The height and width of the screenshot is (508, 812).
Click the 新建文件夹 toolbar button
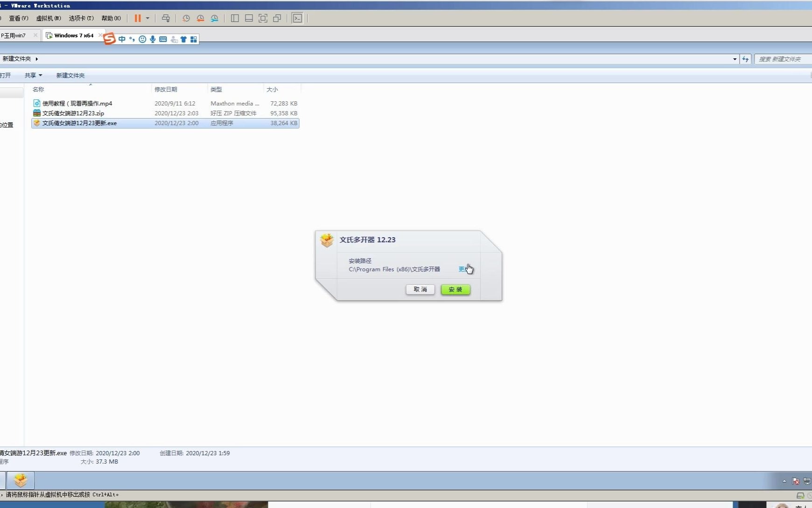70,75
